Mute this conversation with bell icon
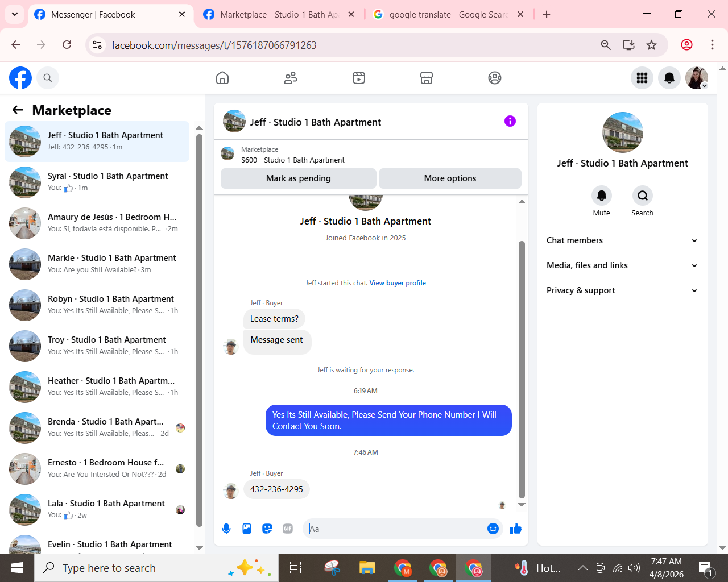This screenshot has height=582, width=728. point(601,196)
